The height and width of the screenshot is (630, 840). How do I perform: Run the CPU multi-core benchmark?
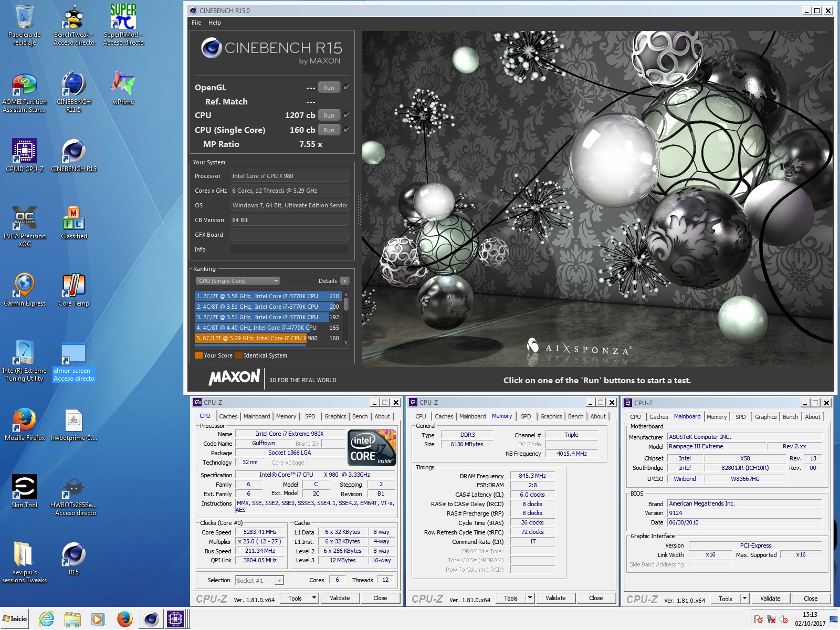pos(329,115)
